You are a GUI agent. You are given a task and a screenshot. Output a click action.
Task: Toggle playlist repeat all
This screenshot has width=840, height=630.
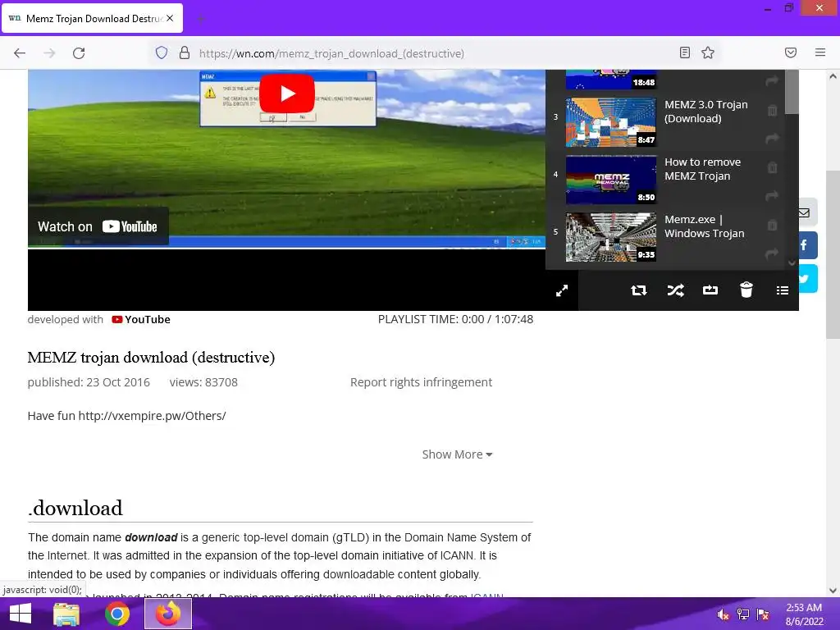[638, 290]
